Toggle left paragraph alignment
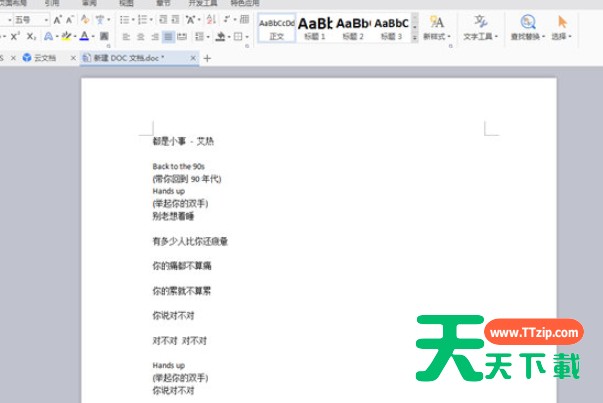The width and height of the screenshot is (603, 403). [x=126, y=37]
